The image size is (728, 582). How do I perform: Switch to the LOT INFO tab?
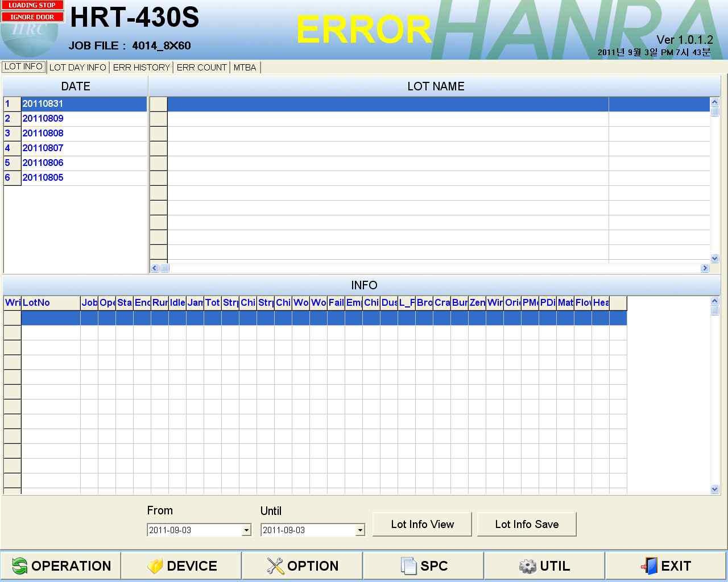click(23, 66)
